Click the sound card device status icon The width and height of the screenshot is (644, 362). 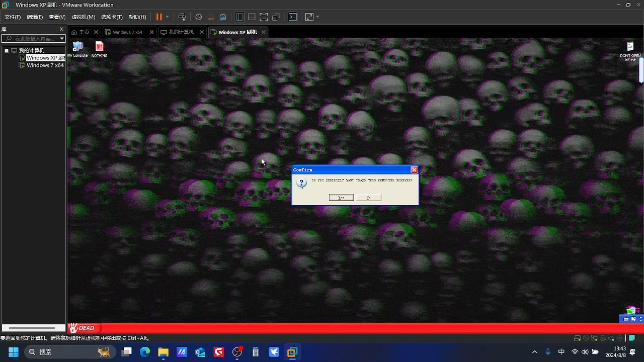pos(611,338)
